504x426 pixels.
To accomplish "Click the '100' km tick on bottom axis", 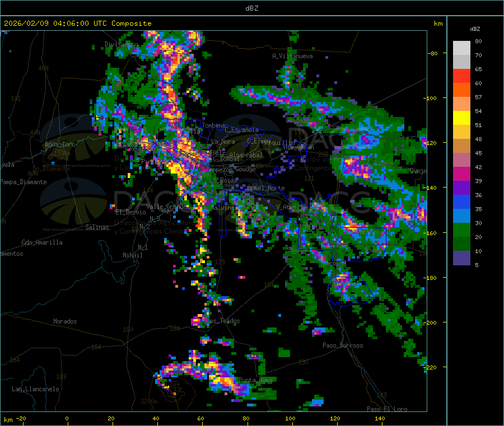I will pyautogui.click(x=290, y=418).
